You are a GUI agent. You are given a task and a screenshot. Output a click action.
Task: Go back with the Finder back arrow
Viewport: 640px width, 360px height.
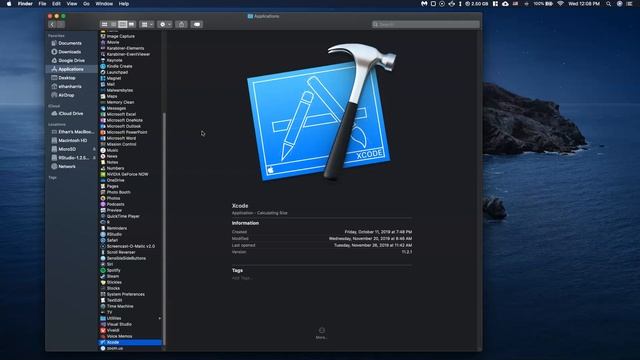click(x=52, y=24)
